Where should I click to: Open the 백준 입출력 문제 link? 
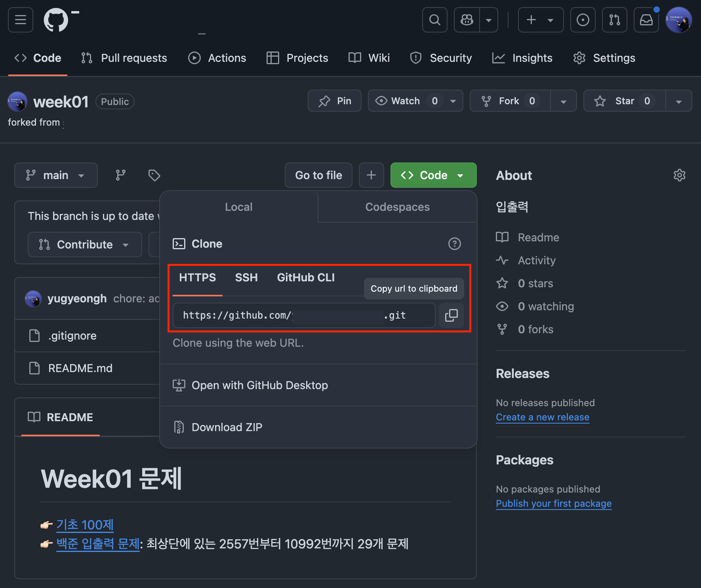98,544
